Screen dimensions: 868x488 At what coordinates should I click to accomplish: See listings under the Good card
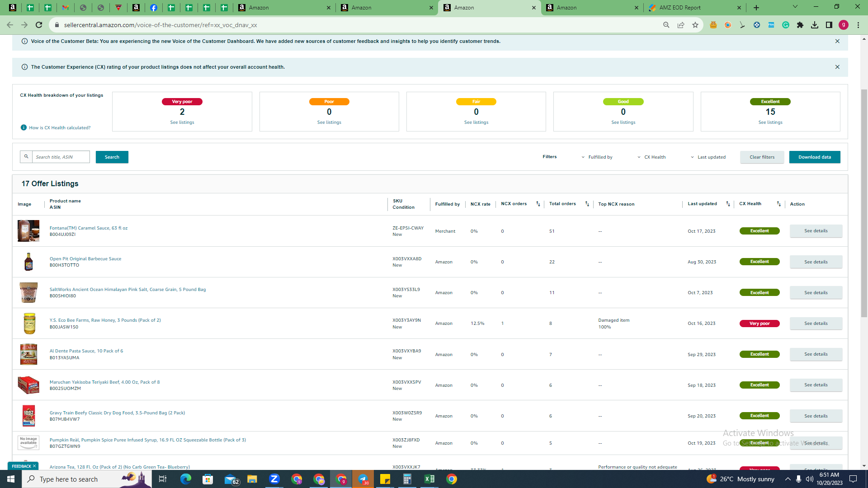pos(623,122)
